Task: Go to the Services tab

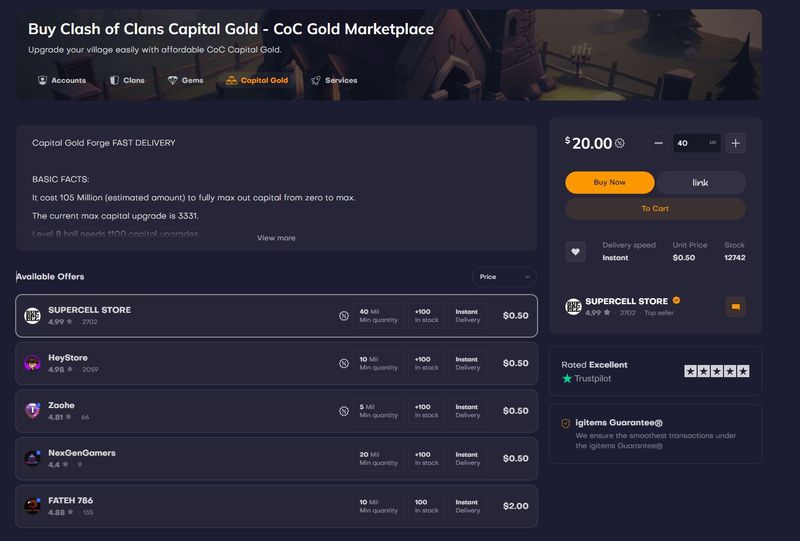Action: point(334,80)
